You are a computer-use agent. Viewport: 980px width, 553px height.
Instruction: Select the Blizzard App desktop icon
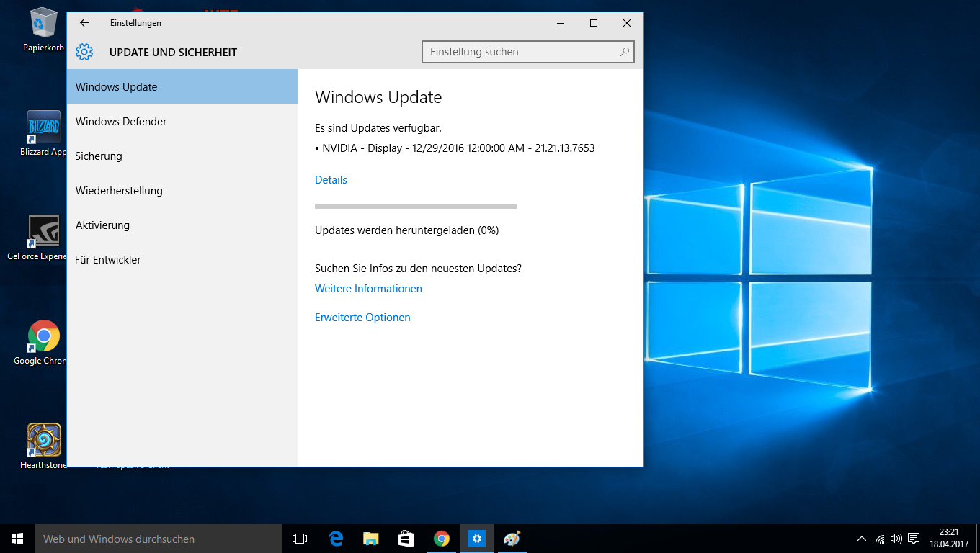click(x=43, y=133)
